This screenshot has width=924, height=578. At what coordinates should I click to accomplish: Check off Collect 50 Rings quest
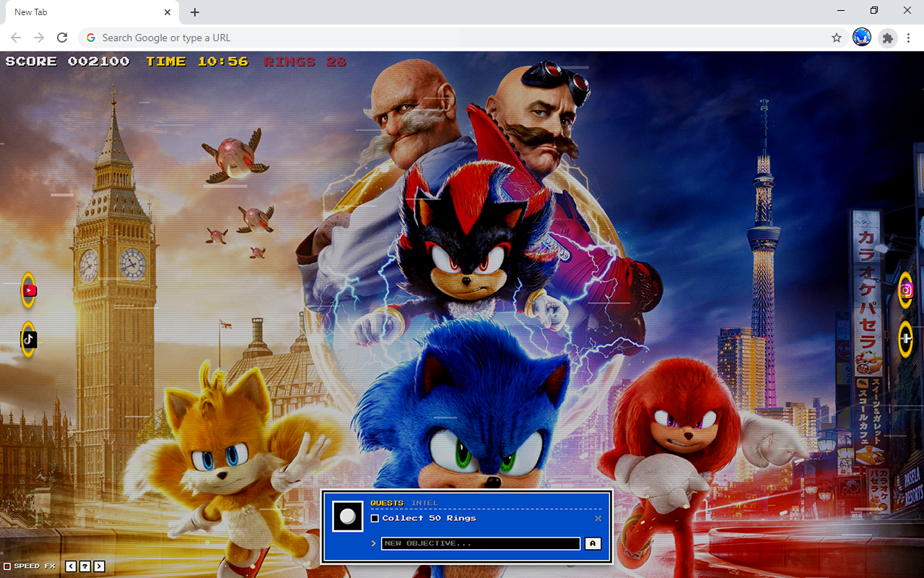pyautogui.click(x=375, y=519)
